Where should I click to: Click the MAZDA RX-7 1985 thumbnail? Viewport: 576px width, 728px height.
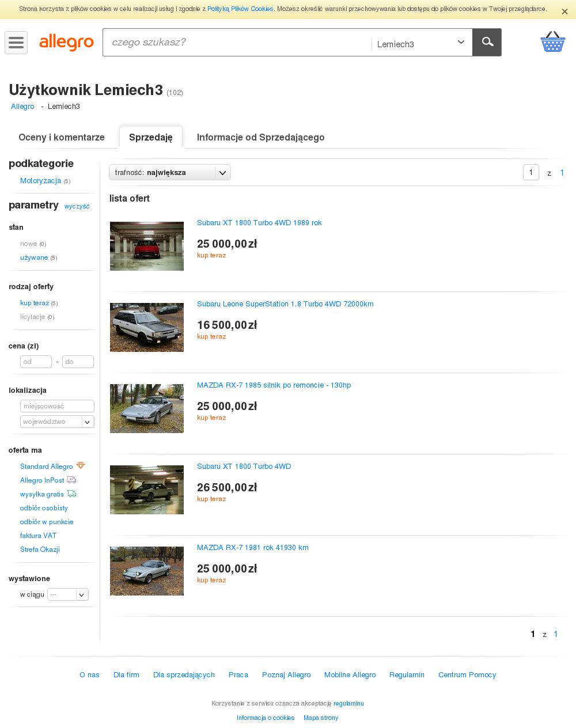pyautogui.click(x=147, y=408)
